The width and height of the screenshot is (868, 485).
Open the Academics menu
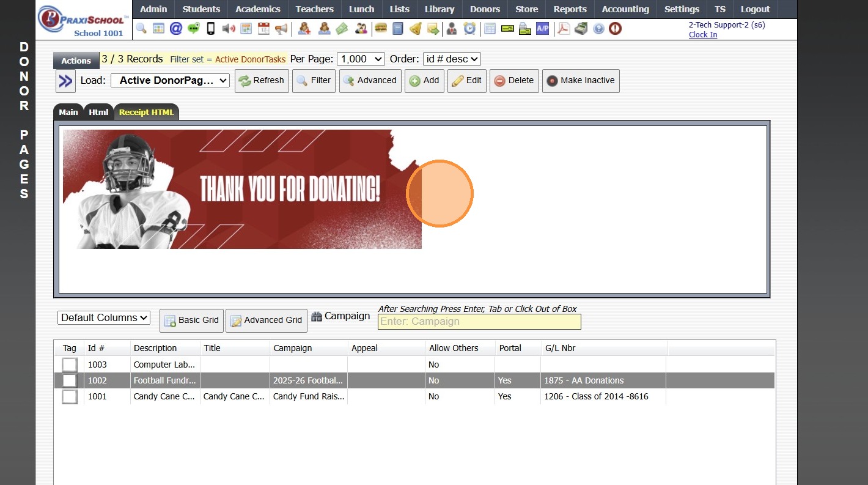tap(258, 9)
